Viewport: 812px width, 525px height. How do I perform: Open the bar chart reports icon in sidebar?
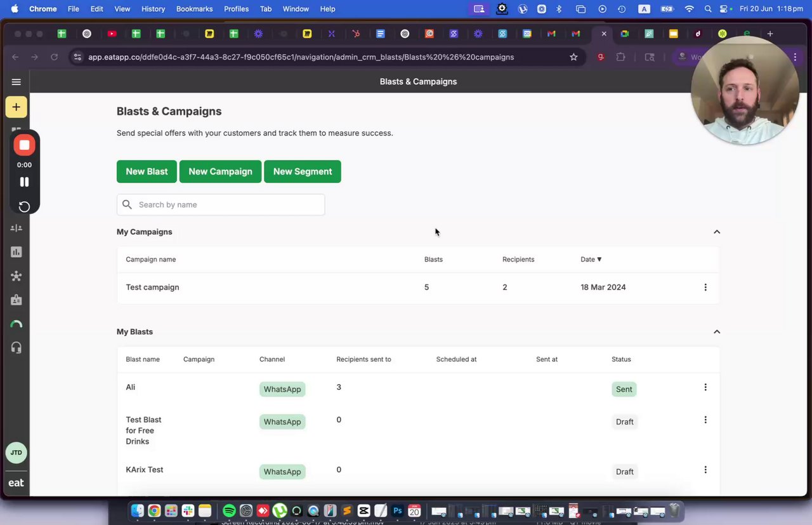pos(16,252)
